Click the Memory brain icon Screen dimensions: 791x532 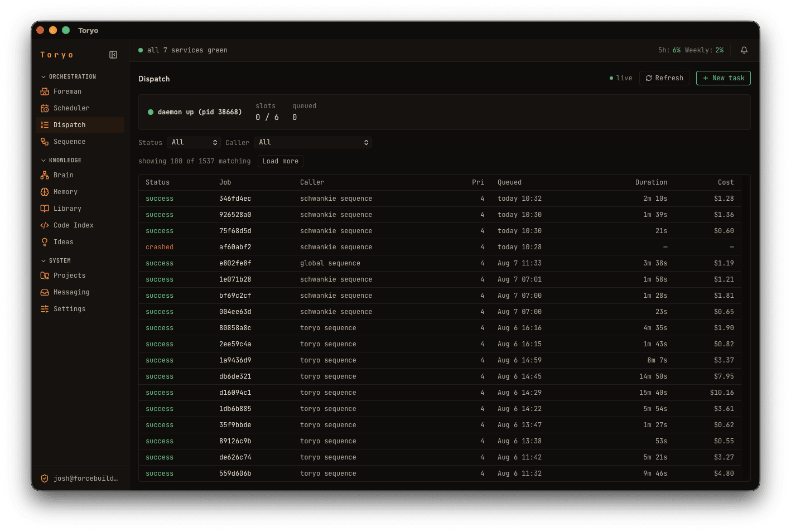pos(45,192)
